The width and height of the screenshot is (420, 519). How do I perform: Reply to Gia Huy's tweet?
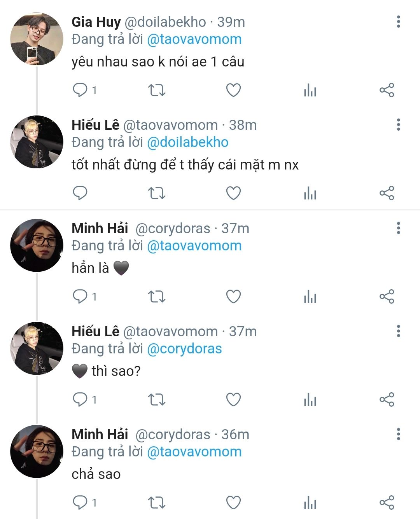point(80,90)
